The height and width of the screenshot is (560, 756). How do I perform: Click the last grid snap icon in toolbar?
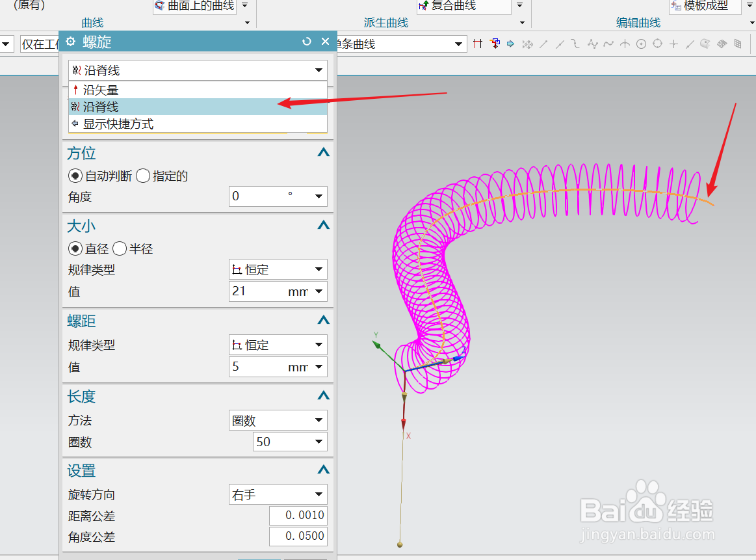(738, 44)
